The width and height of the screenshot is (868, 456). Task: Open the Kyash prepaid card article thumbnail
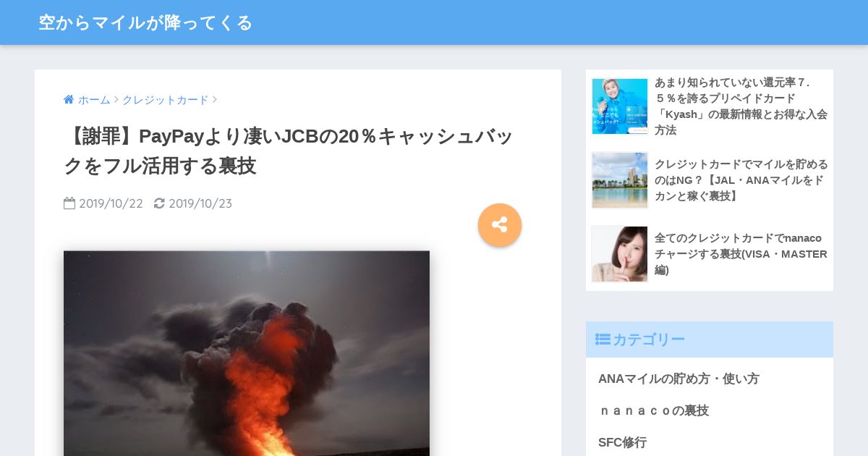[620, 106]
